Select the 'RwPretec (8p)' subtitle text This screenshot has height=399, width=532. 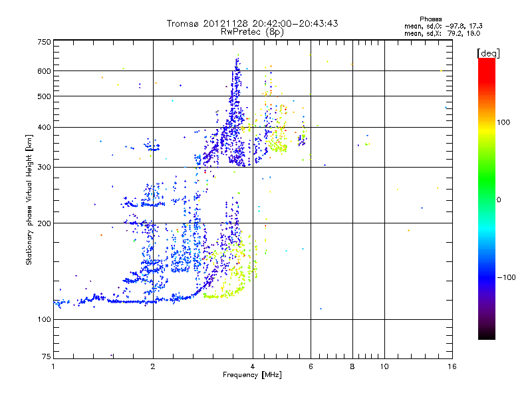click(x=252, y=32)
